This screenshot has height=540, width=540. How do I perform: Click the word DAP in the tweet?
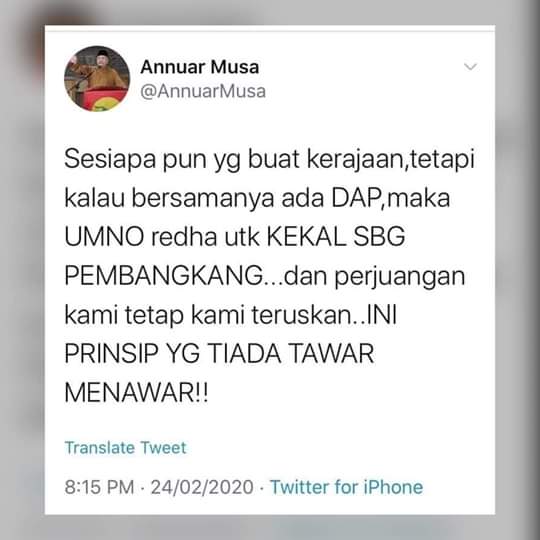pos(357,198)
